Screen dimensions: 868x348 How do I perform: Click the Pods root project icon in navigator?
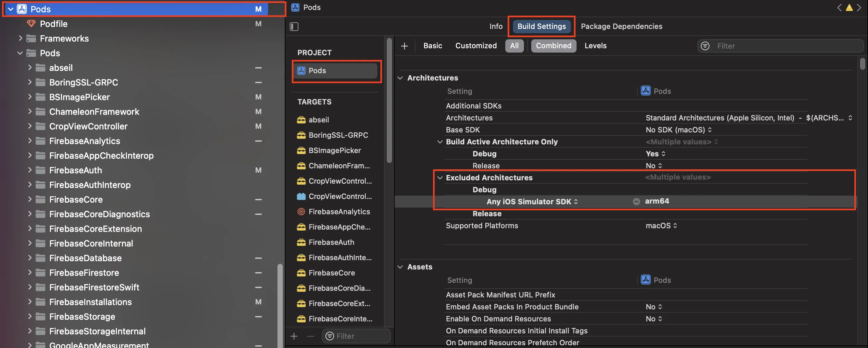point(22,9)
